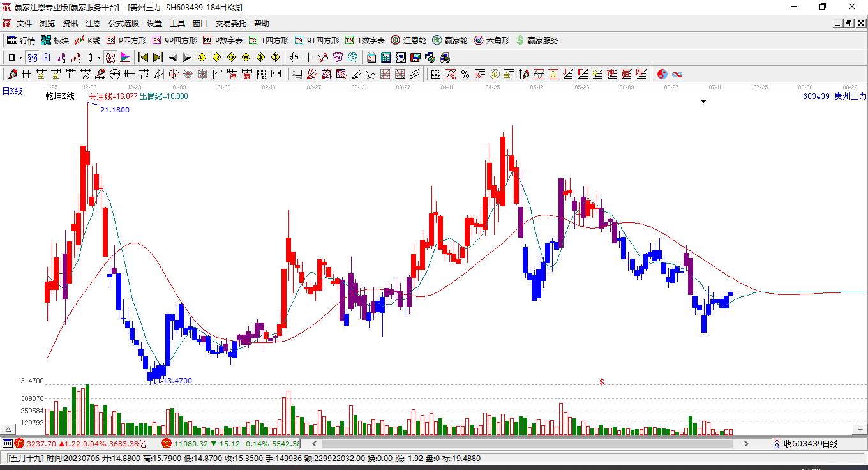Screen dimensions: 868x470
Task: Open the T四方形 tool
Action: (x=268, y=40)
